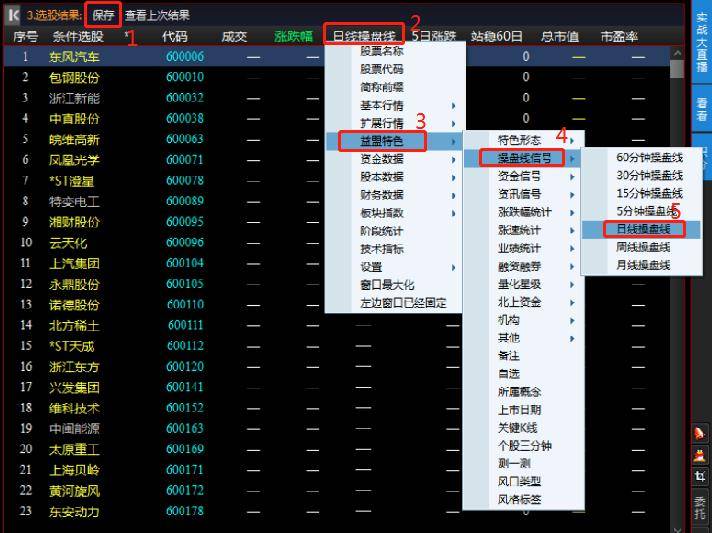Select 窗口最大化 menu entry

(x=394, y=285)
